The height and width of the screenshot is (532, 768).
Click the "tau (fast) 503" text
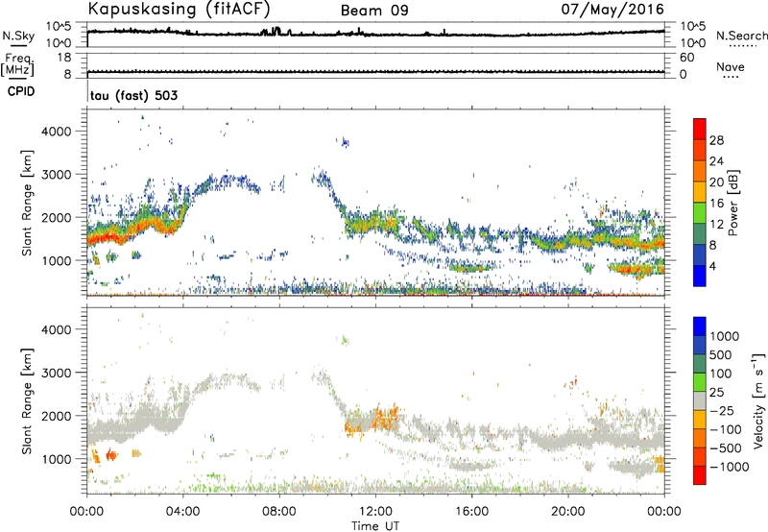pyautogui.click(x=134, y=95)
